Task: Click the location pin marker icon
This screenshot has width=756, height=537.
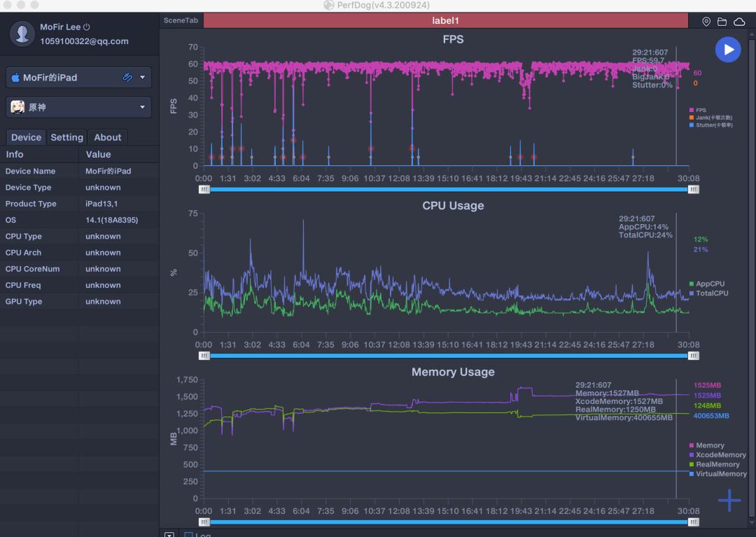Action: point(706,22)
